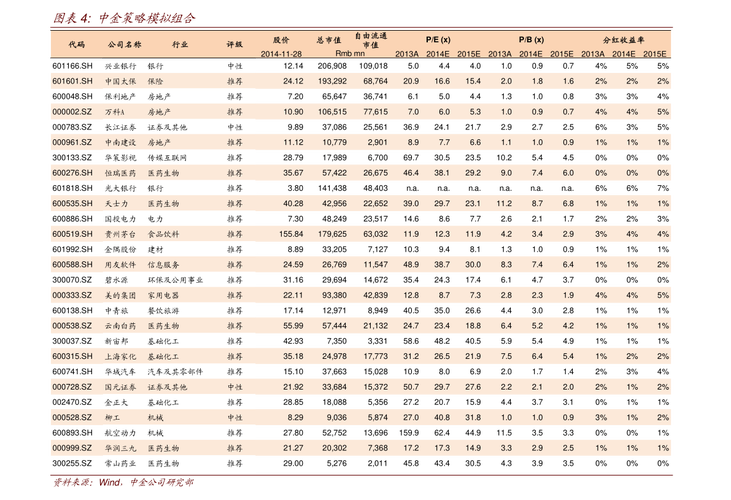
Task: Click industry cell 环保及公用事业
Action: click(175, 280)
